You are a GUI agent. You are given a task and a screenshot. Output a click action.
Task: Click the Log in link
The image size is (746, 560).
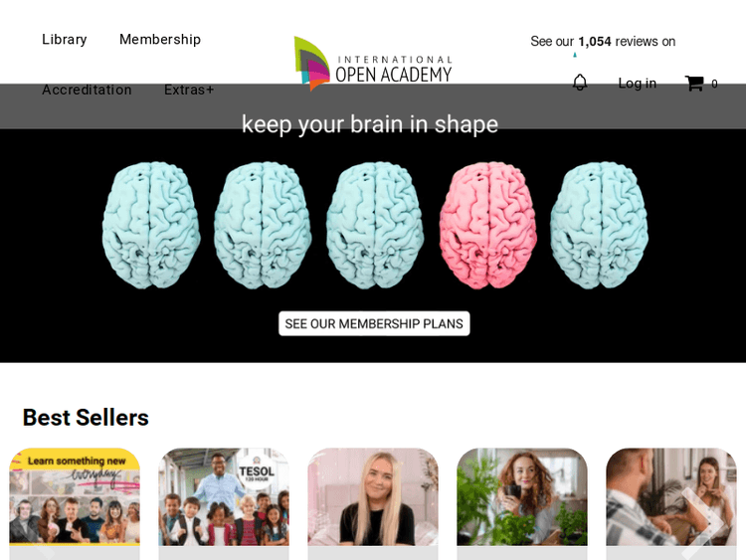pyautogui.click(x=637, y=84)
